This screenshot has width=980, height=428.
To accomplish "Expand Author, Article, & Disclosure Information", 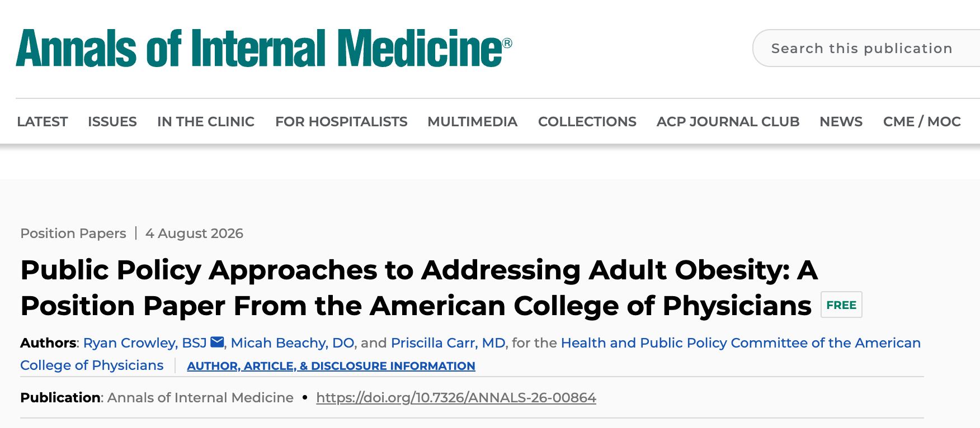I will point(331,366).
